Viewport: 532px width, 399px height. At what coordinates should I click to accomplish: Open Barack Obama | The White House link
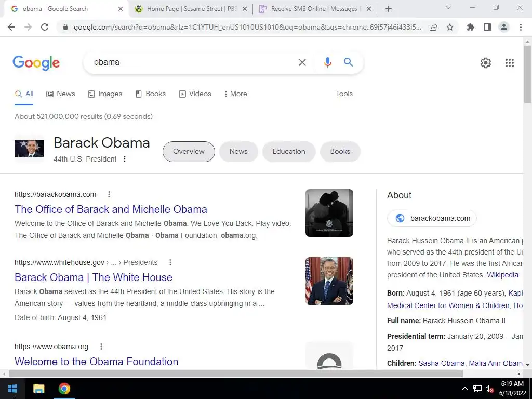[94, 277]
